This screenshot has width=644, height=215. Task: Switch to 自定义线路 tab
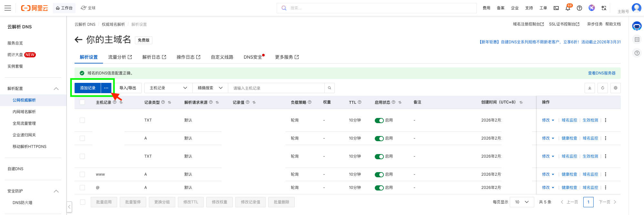(x=222, y=57)
